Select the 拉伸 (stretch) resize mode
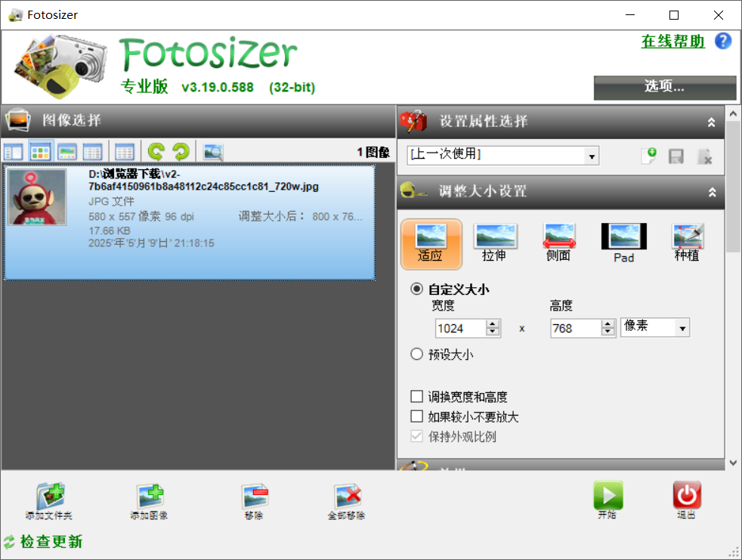Viewport: 742px width, 560px height. pos(494,243)
